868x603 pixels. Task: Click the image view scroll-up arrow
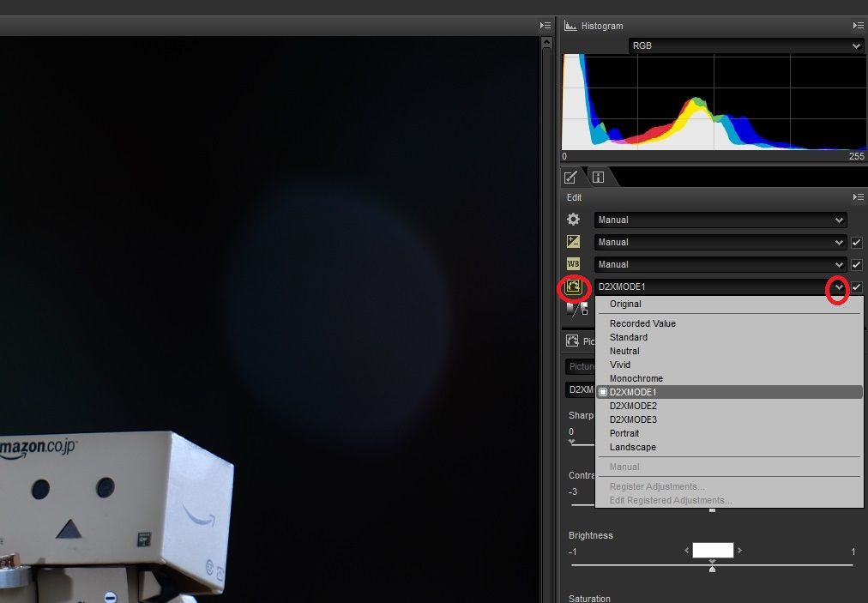coord(546,42)
